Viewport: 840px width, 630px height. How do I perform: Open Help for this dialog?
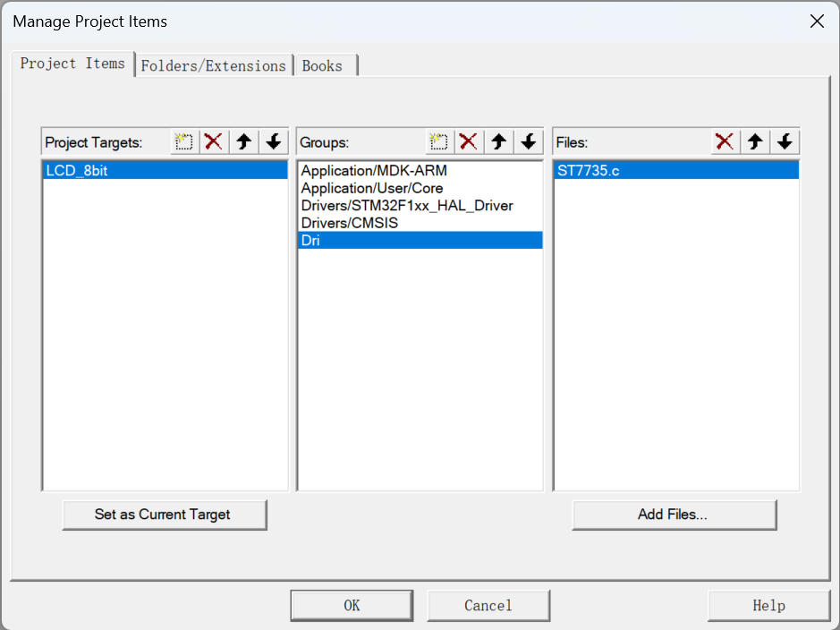768,605
